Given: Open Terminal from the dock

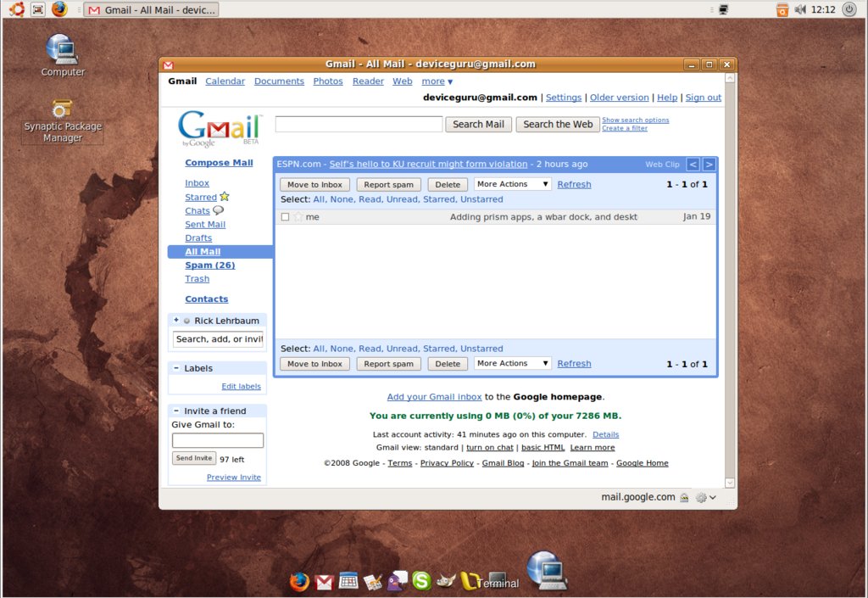Looking at the screenshot, I should coord(498,581).
